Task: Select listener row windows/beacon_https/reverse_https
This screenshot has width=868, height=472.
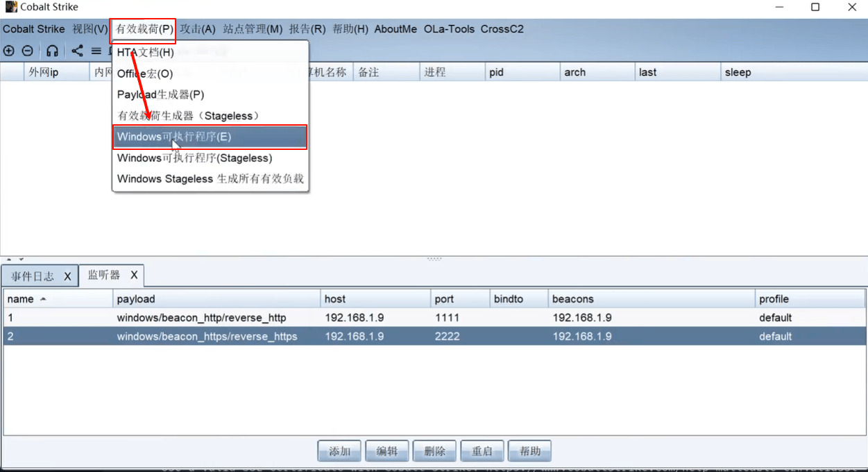Action: [x=434, y=337]
